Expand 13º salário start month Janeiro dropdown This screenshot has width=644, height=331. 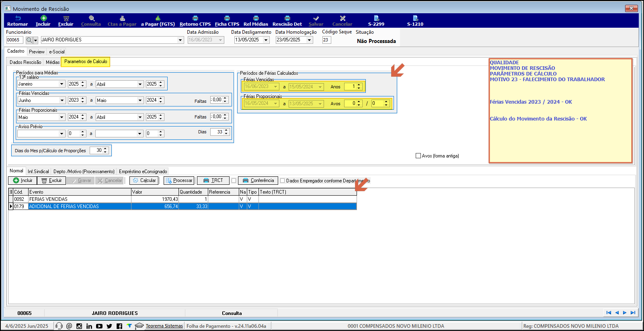pos(62,84)
